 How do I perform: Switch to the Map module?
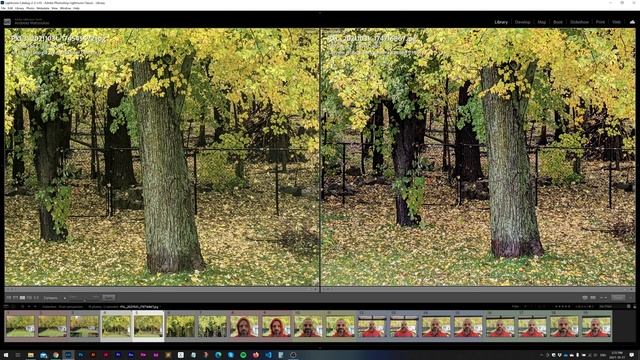point(542,22)
